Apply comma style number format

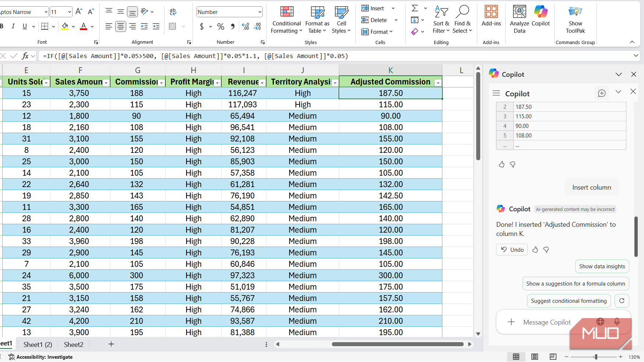[233, 26]
